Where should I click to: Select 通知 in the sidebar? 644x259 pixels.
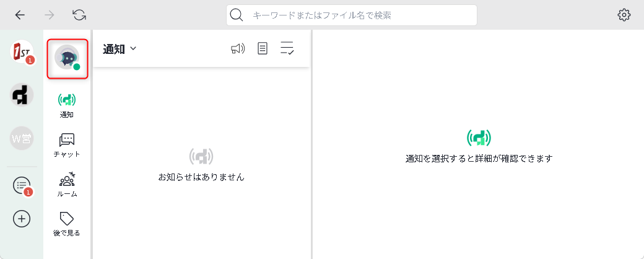67,105
